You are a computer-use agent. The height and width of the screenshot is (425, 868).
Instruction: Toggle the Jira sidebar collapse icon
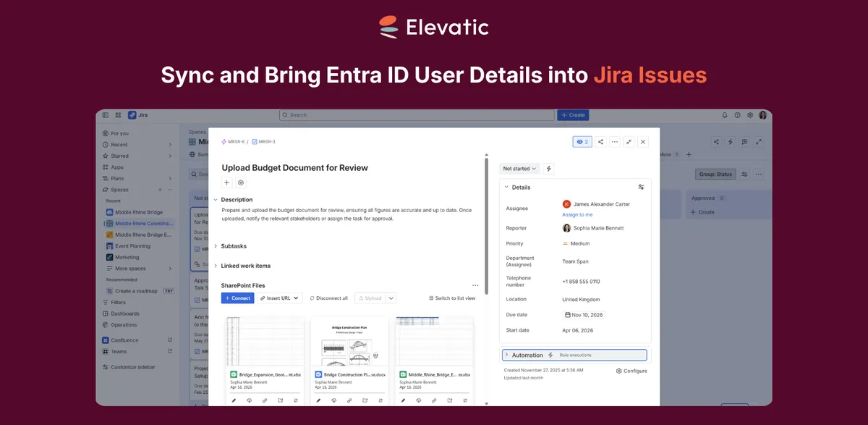[x=106, y=115]
